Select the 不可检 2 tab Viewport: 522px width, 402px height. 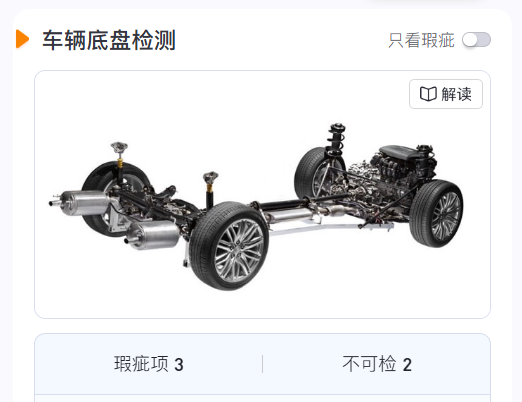pos(377,364)
